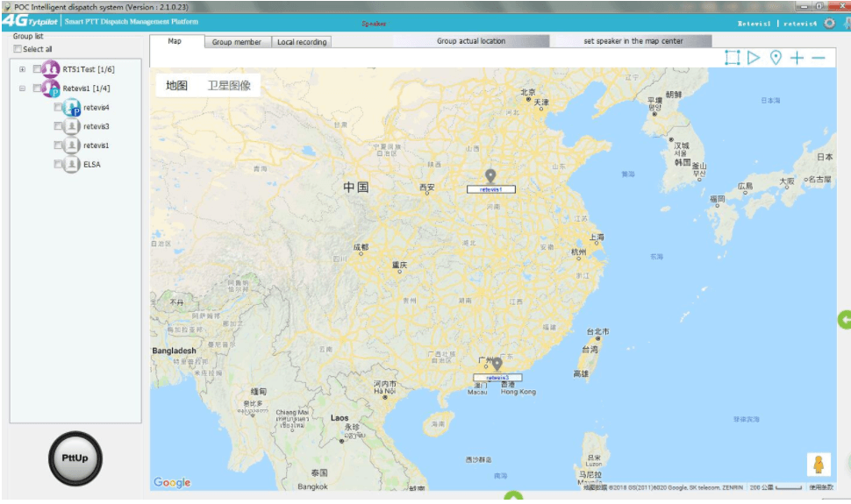Check the retevis1 member checkbox

pos(58,145)
